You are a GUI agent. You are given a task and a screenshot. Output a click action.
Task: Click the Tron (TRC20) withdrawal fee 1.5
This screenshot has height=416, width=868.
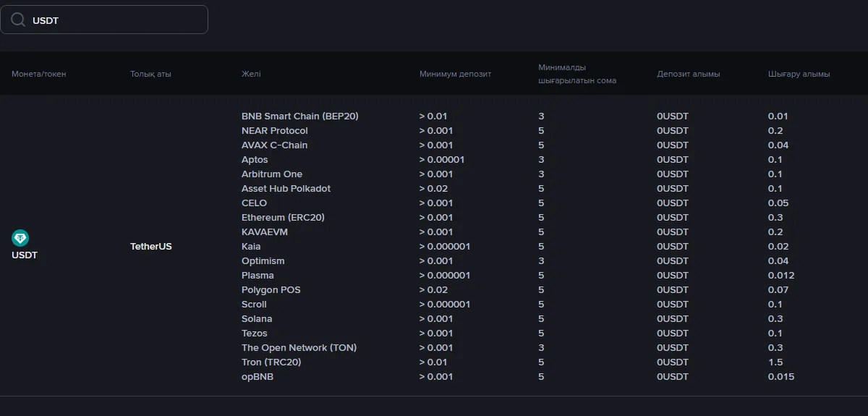coord(775,362)
